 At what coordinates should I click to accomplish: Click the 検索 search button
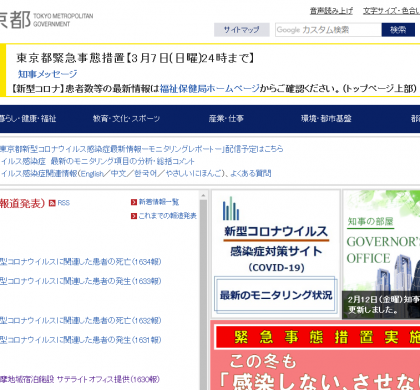pos(398,30)
